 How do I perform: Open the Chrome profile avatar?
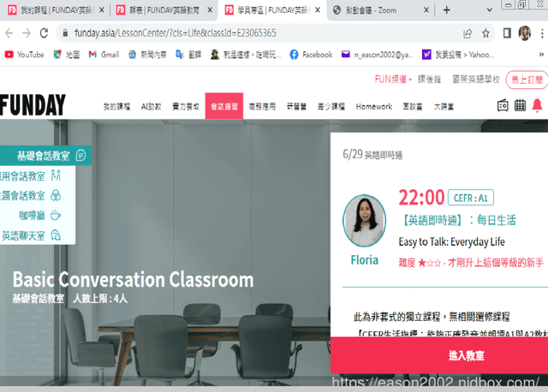coord(525,33)
